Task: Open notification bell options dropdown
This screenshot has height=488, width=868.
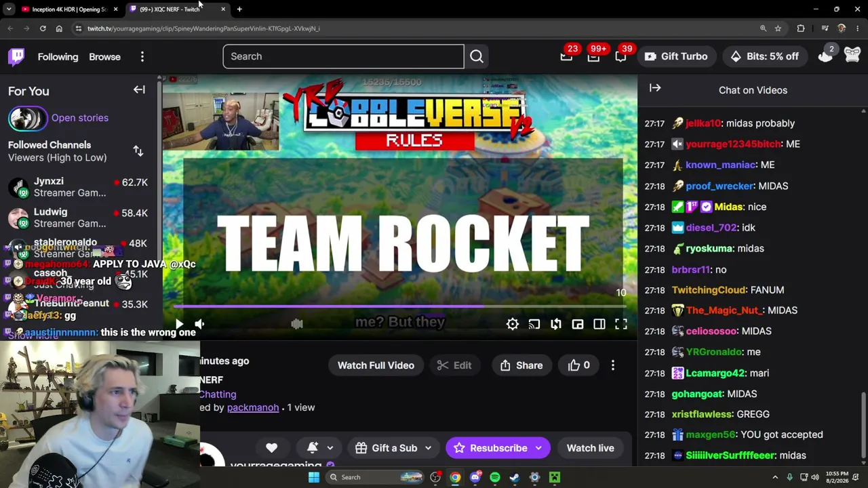Action: point(330,448)
